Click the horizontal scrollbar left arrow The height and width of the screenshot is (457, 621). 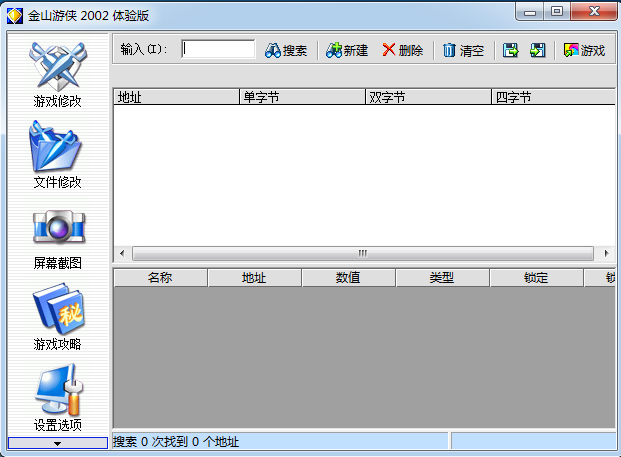click(x=122, y=253)
